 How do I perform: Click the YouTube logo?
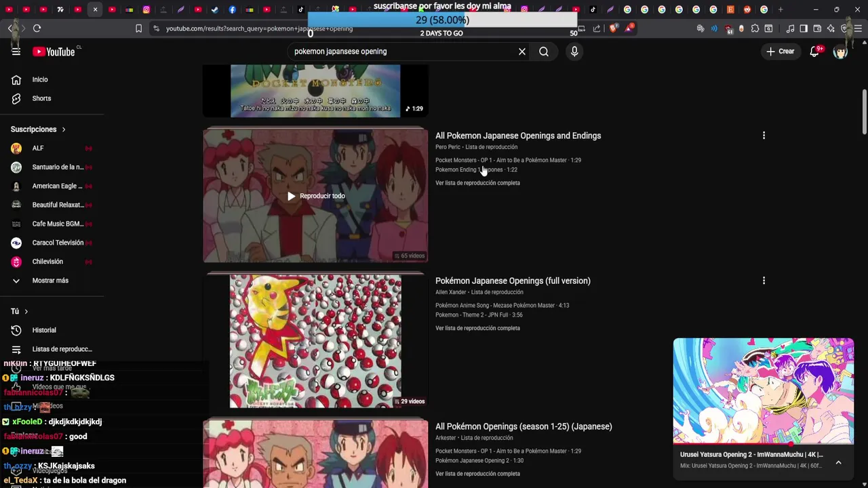(54, 52)
